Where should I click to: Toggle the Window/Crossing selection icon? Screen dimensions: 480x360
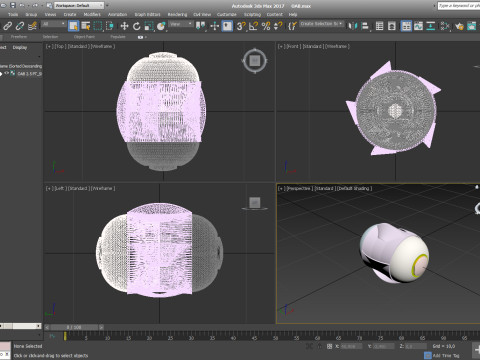pos(110,26)
